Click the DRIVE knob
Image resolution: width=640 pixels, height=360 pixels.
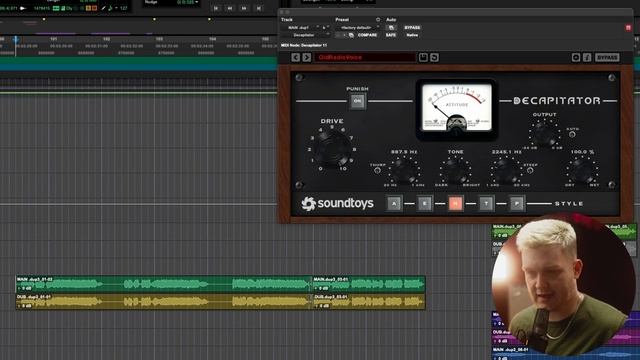pyautogui.click(x=332, y=148)
